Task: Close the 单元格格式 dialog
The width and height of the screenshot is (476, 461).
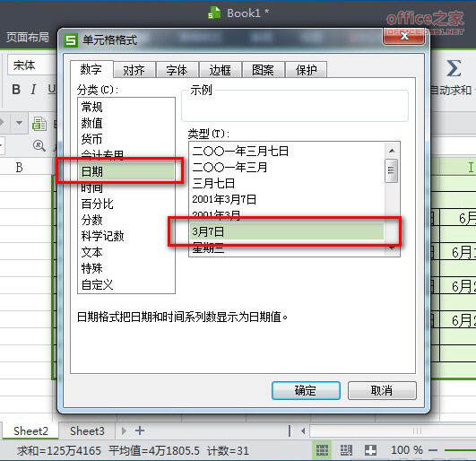Action: (x=404, y=36)
